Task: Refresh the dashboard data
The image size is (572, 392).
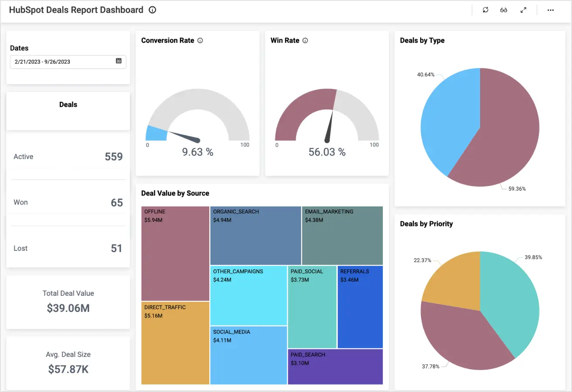Action: [485, 10]
